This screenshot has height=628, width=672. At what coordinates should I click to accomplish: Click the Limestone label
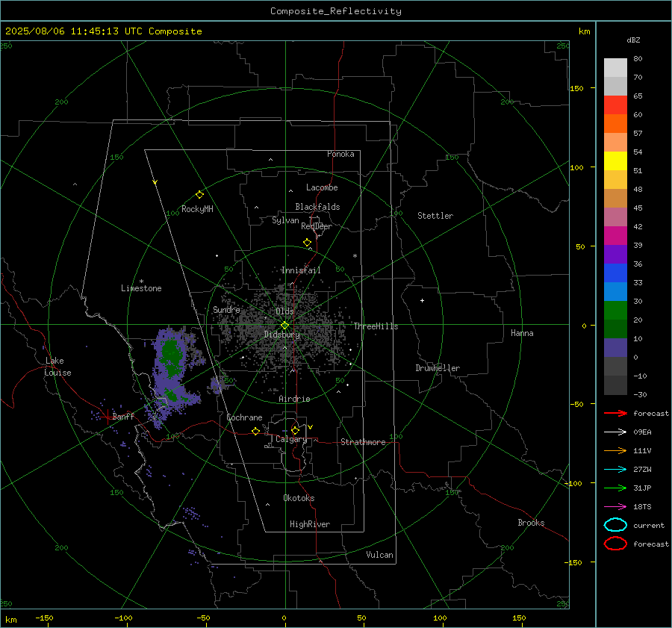click(x=141, y=288)
